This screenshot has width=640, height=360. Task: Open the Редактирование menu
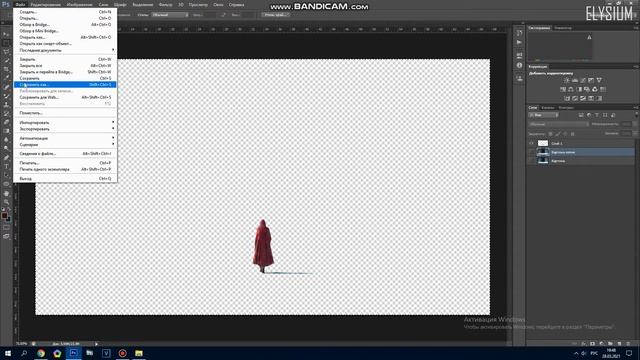coord(45,5)
